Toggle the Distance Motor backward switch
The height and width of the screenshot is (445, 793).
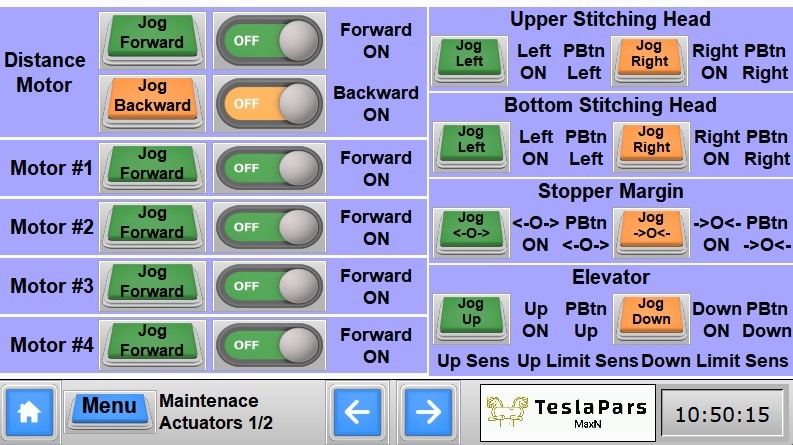(x=269, y=103)
